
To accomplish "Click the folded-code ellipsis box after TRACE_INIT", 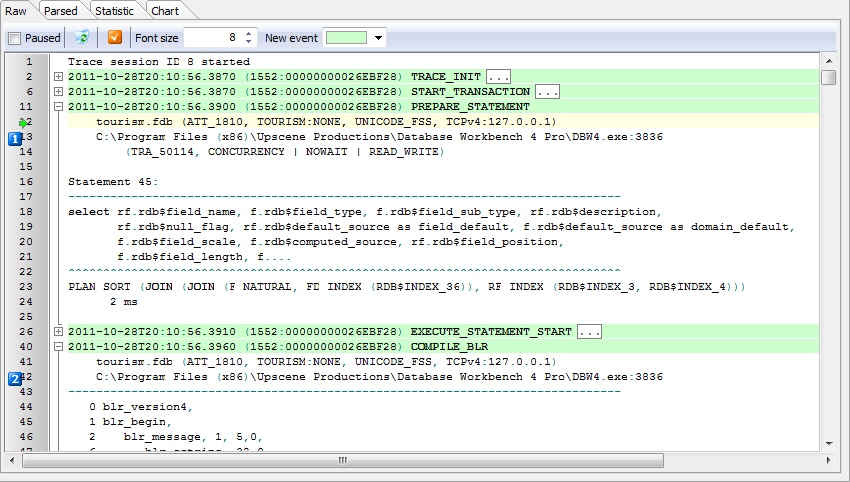I will coord(499,77).
